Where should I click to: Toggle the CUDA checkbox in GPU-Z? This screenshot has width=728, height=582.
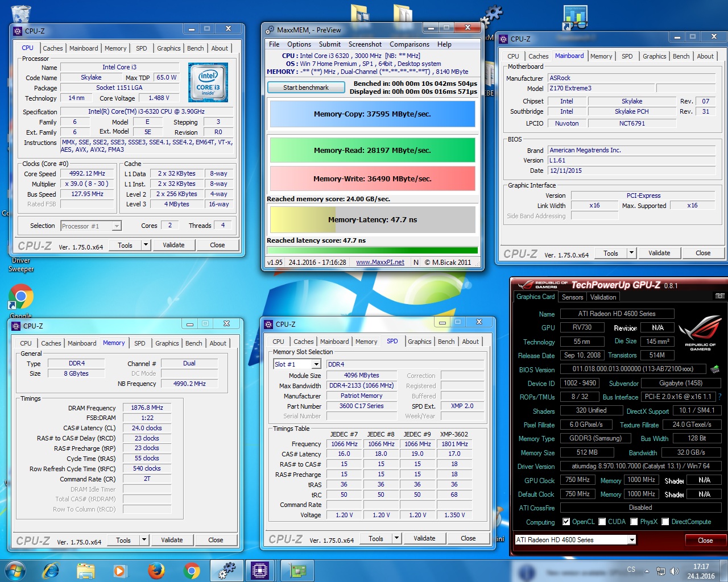click(x=602, y=522)
